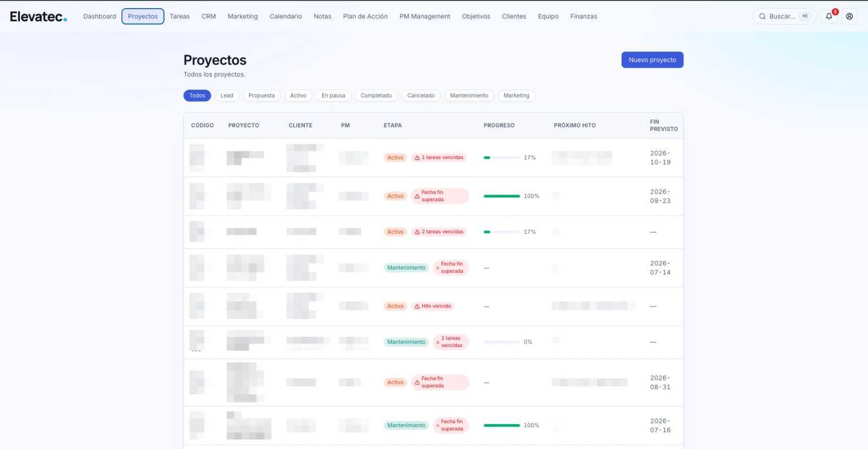Click the Elevatec logo
The width and height of the screenshot is (868, 449).
coord(39,17)
